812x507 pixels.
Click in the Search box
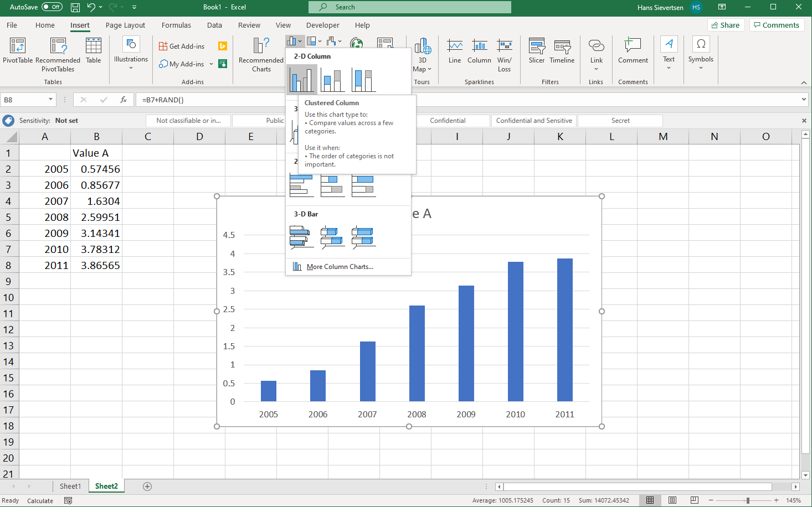tap(410, 7)
